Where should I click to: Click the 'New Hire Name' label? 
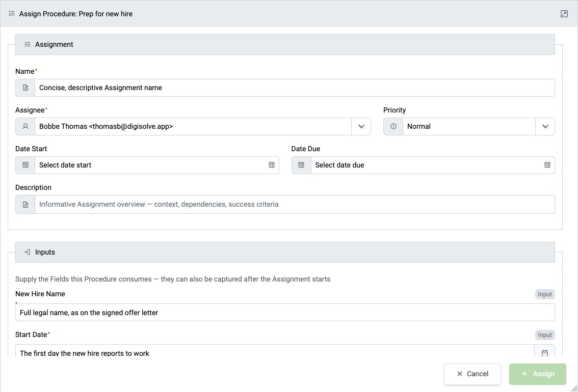[40, 294]
